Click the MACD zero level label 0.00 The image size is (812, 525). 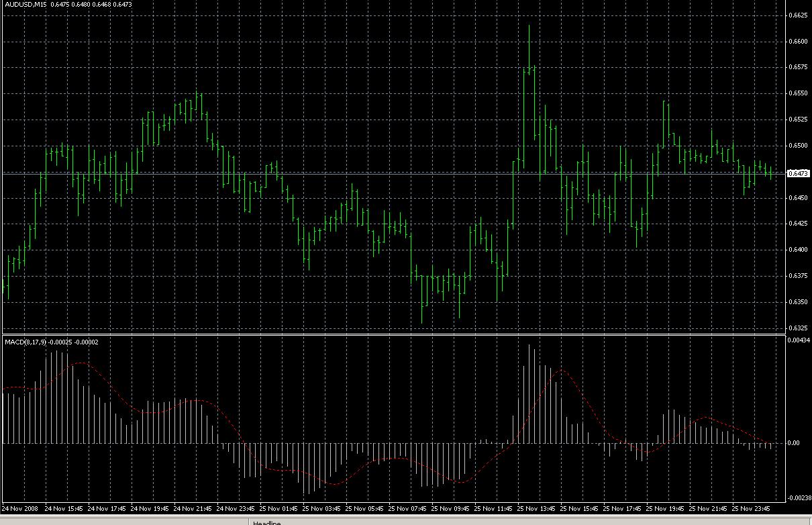point(794,443)
